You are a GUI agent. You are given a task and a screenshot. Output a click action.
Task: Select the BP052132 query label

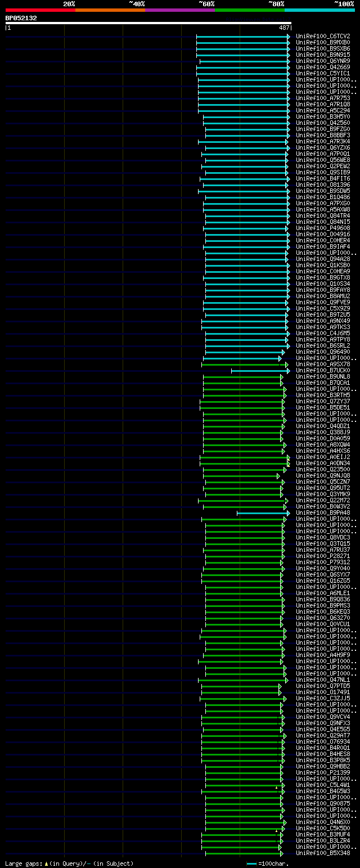click(x=21, y=18)
